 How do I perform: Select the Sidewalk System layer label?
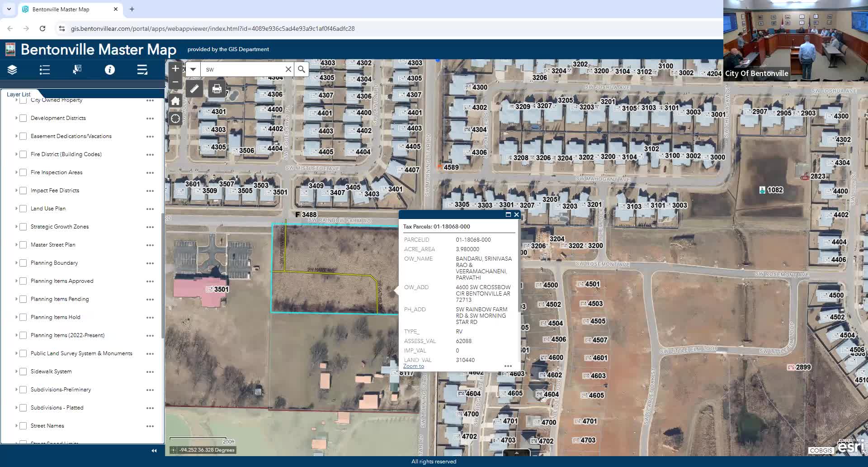[51, 372]
